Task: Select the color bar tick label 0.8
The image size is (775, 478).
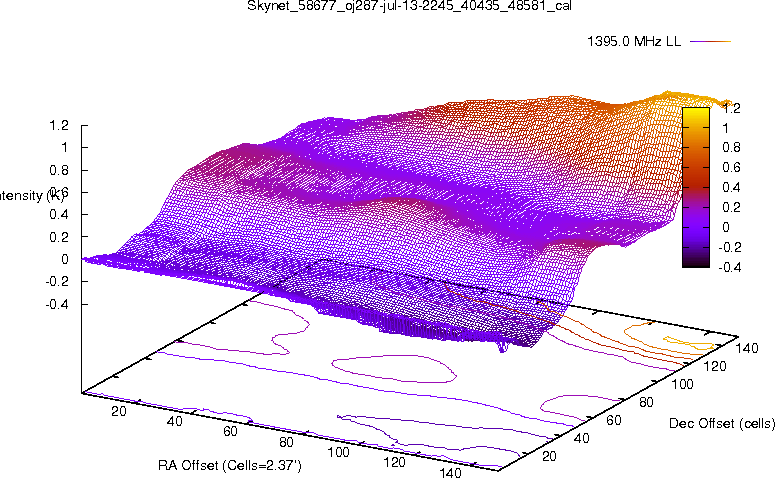Action: pos(731,147)
